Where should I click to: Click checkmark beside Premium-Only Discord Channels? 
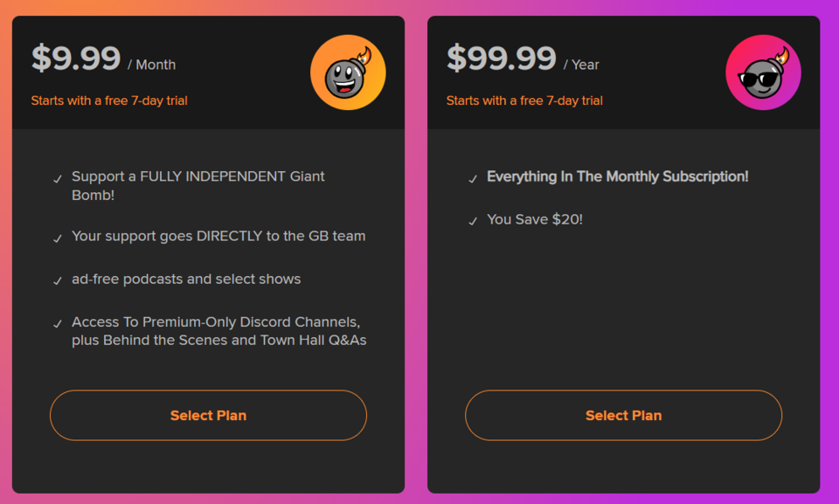pyautogui.click(x=58, y=324)
